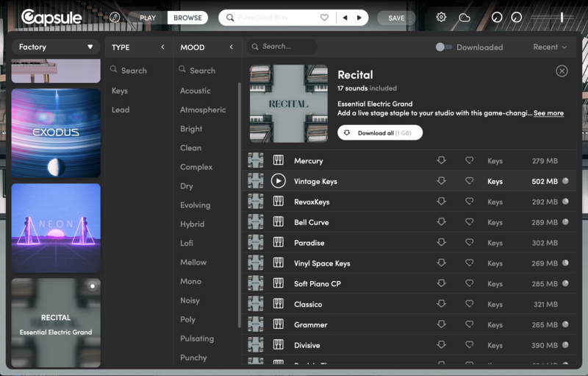Toggle the Downloaded filter switch
Image resolution: width=588 pixels, height=376 pixels.
coord(443,47)
